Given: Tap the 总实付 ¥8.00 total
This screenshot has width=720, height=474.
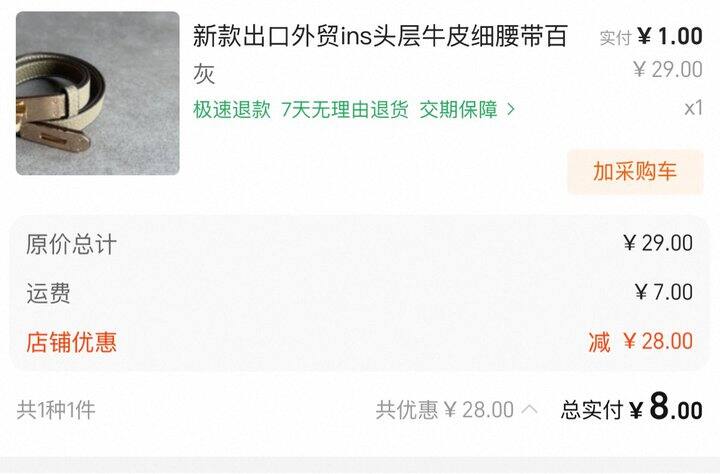Looking at the screenshot, I should (631, 408).
